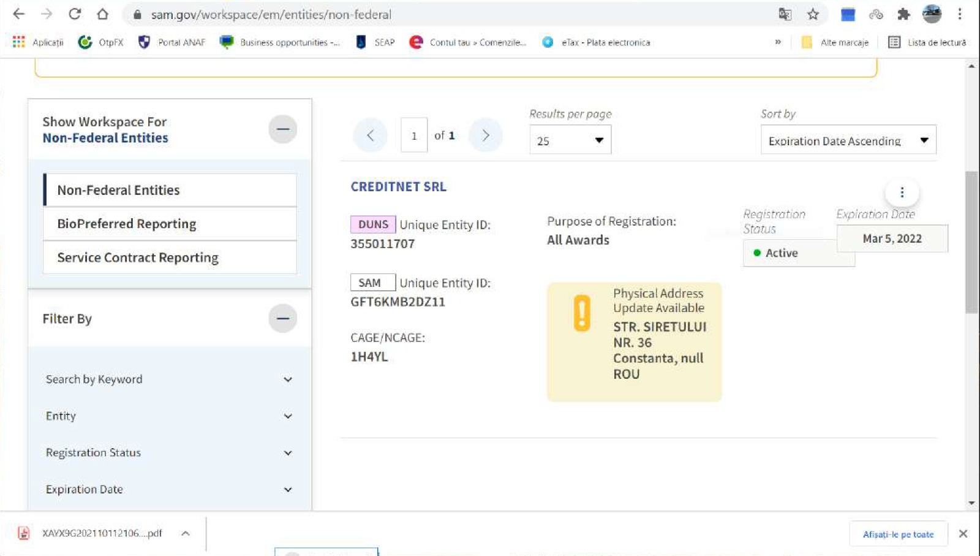Open the extensions puzzle icon

(903, 14)
